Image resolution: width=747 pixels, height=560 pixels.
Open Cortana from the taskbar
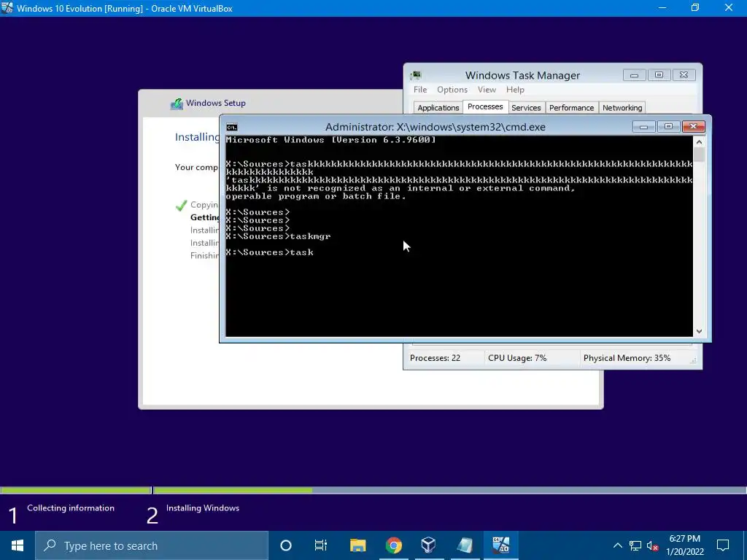[x=286, y=545]
